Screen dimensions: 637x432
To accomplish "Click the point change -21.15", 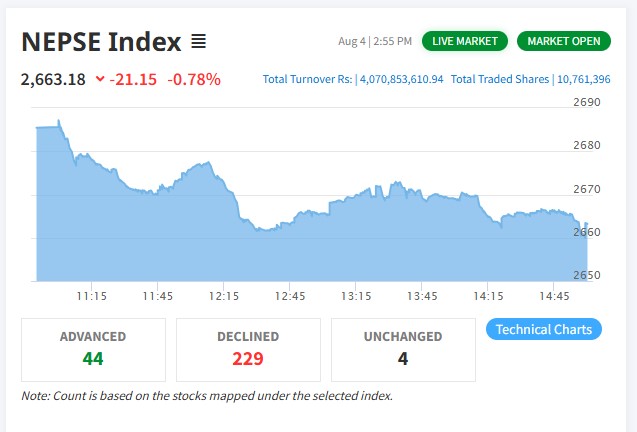I will tap(133, 79).
